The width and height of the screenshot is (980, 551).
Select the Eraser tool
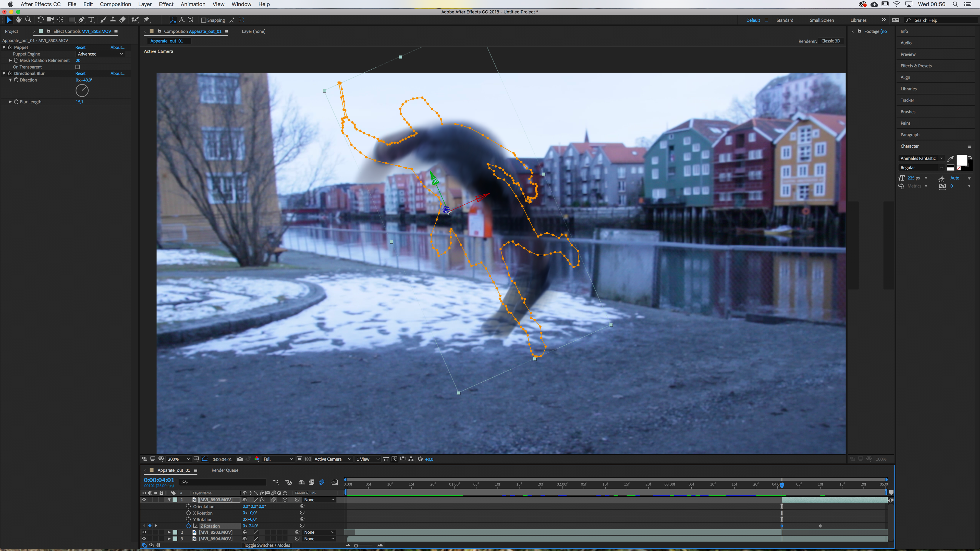[x=122, y=20]
